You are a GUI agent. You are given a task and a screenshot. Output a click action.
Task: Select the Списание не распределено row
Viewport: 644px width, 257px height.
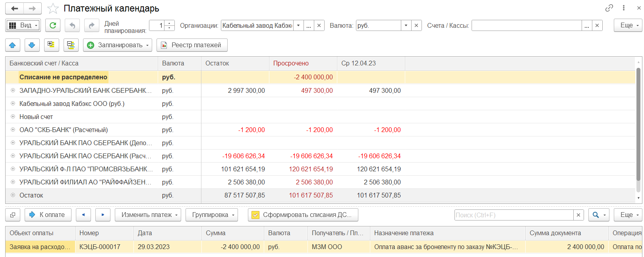coord(320,77)
